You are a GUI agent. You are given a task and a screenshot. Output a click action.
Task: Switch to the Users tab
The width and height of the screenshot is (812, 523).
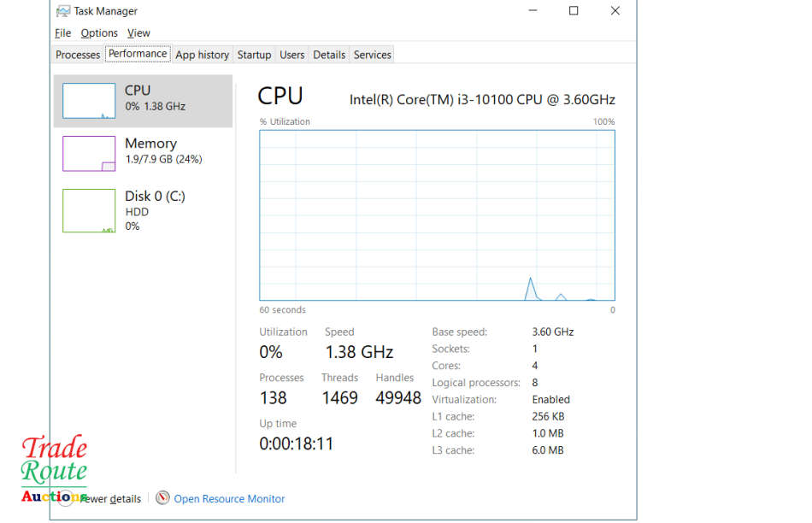pos(292,55)
